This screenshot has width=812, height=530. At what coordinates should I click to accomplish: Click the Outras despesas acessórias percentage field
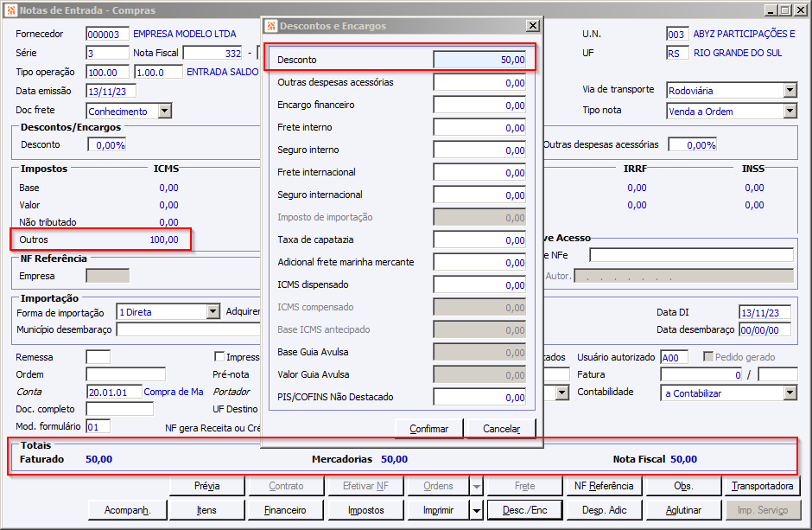(x=693, y=145)
